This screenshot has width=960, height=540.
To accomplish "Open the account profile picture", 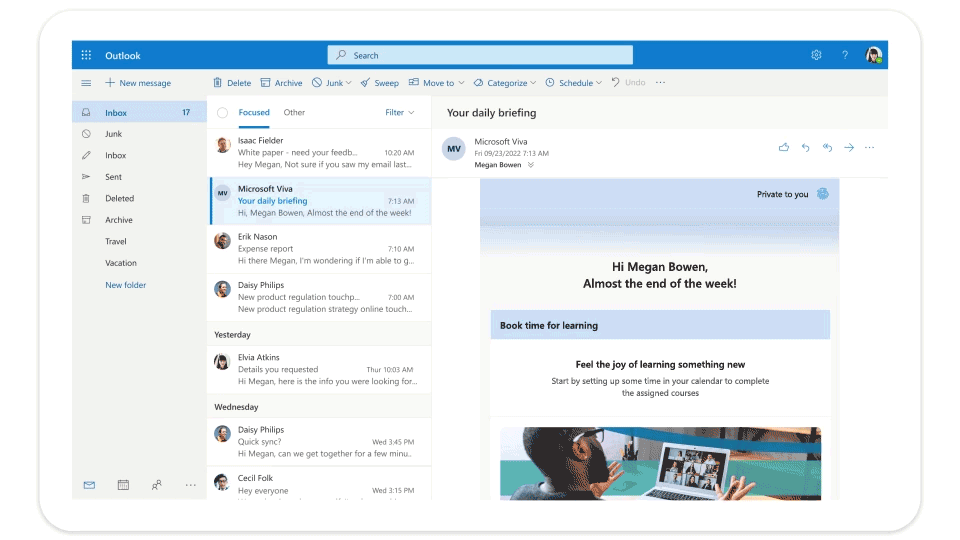I will point(874,55).
